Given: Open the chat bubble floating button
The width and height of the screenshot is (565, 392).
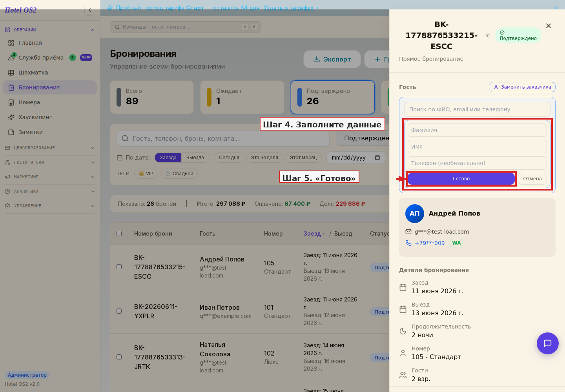Looking at the screenshot, I should coord(548,343).
